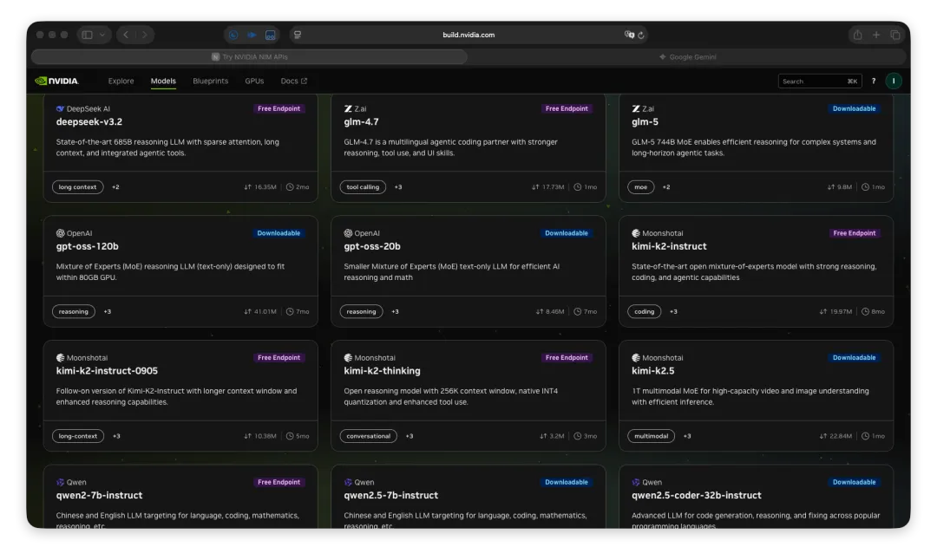This screenshot has width=937, height=560.
Task: Click the Share icon in Safari toolbar
Action: pos(857,35)
